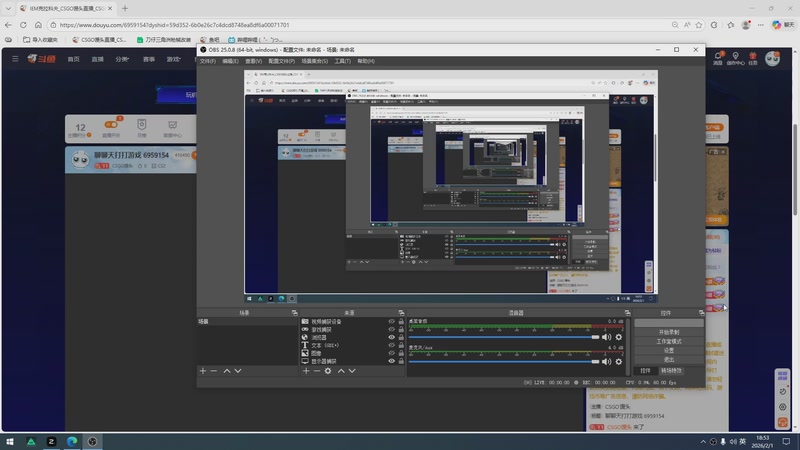Switch to the 控件 tab at bottom
This screenshot has height=450, width=800.
click(645, 371)
